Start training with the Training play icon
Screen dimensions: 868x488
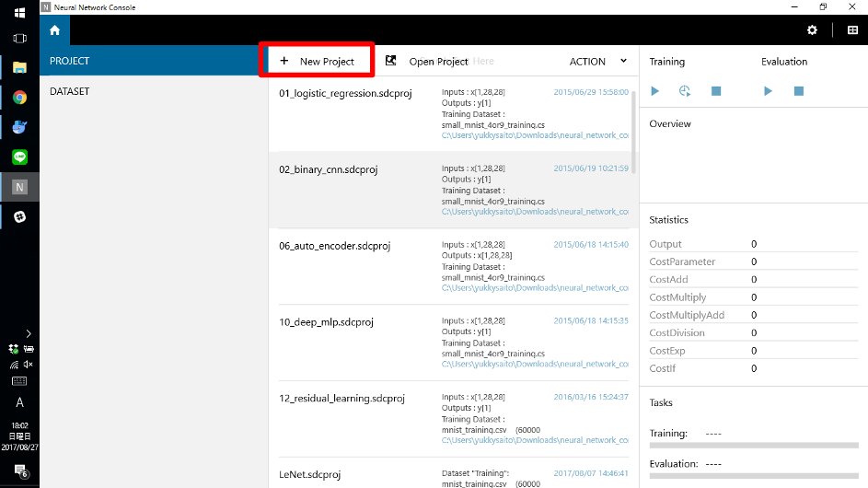click(655, 91)
